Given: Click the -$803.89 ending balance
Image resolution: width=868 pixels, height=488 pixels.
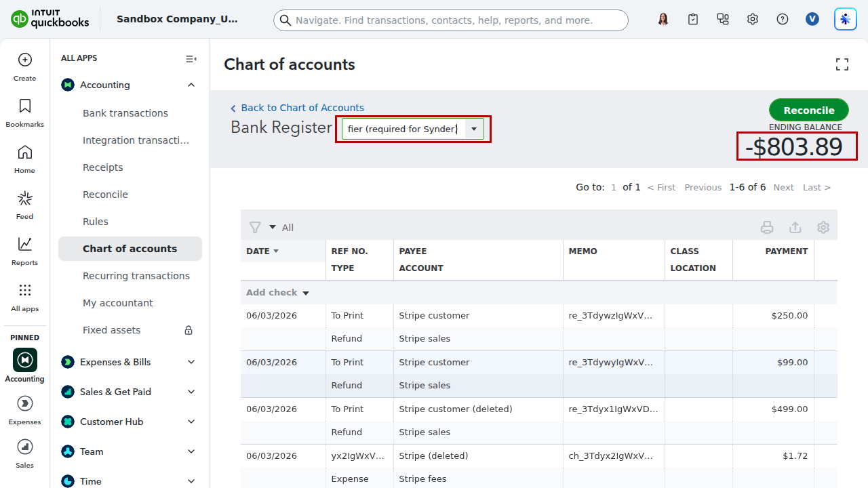Looking at the screenshot, I should click(794, 147).
